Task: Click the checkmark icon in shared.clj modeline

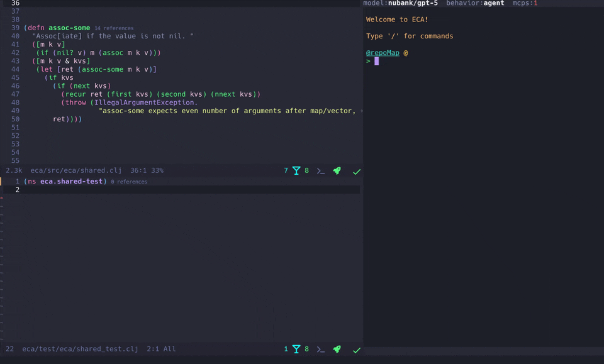Action: point(356,171)
